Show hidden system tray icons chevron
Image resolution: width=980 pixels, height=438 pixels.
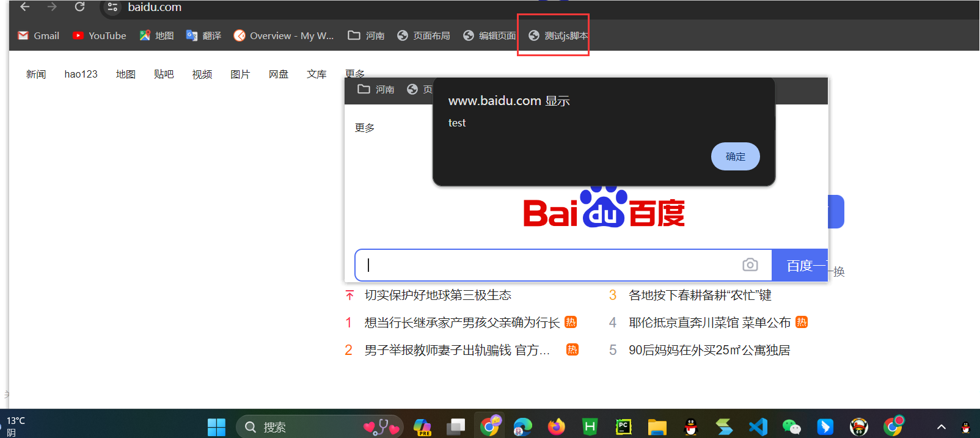point(942,427)
